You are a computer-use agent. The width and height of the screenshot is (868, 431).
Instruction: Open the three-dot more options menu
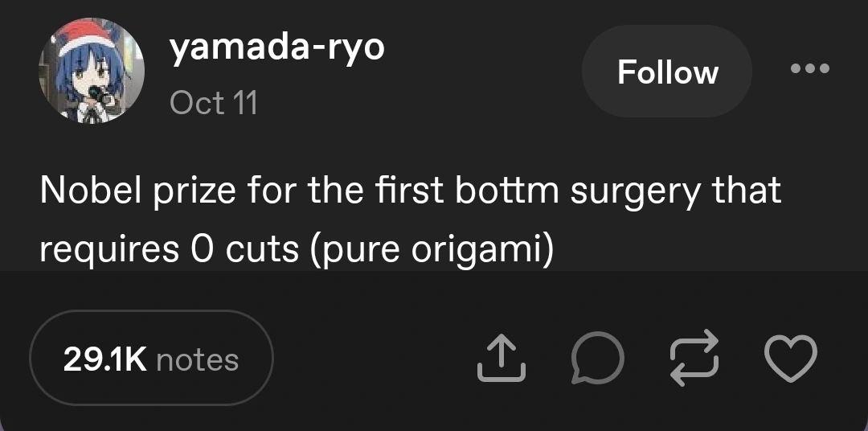809,69
